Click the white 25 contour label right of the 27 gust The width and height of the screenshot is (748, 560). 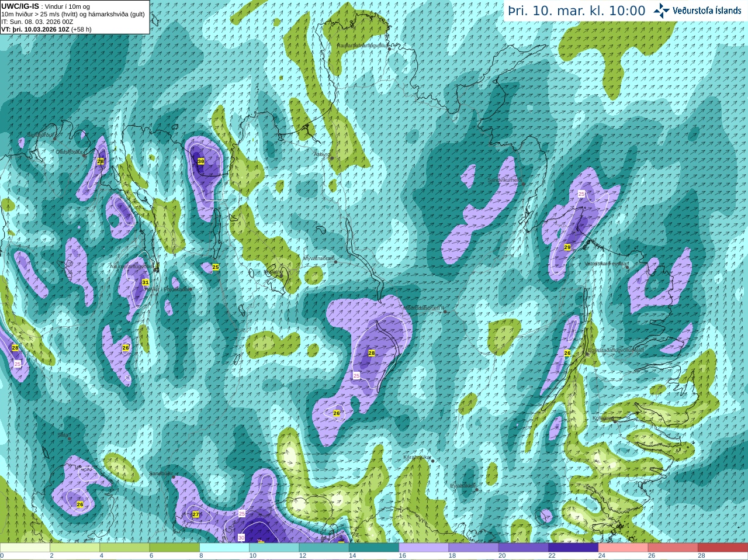coord(242,513)
